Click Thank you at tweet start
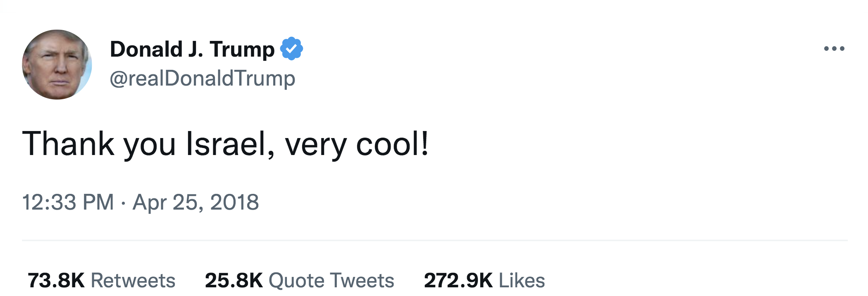 99,145
